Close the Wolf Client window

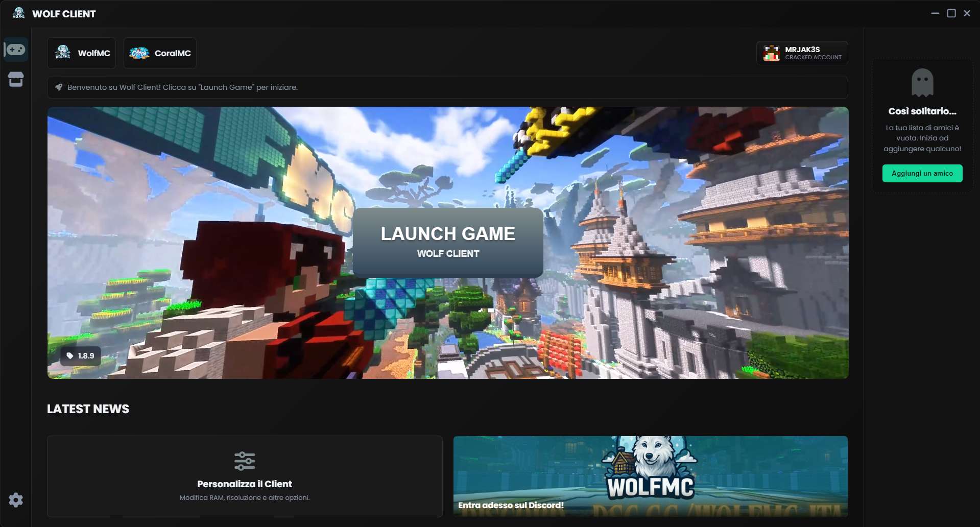coord(967,13)
